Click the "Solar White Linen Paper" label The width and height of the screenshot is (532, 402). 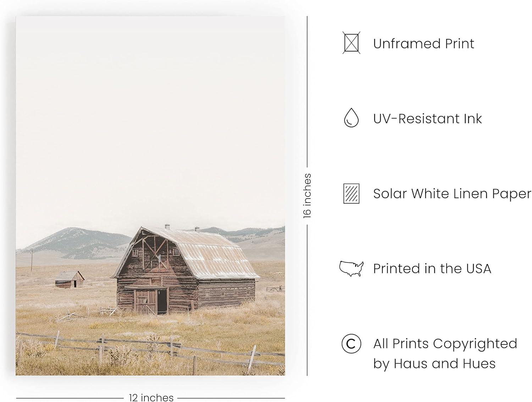click(x=452, y=194)
